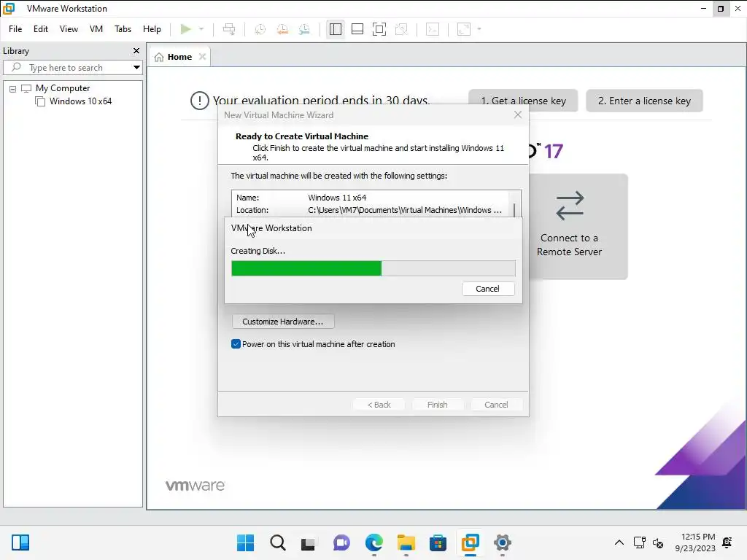
Task: Collapse the My Computer tree node
Action: (13, 88)
